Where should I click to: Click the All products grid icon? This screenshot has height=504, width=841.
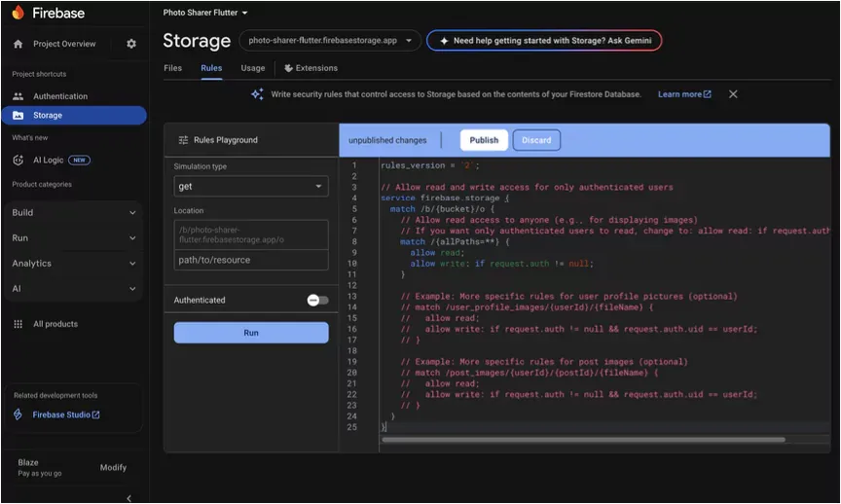pos(18,324)
